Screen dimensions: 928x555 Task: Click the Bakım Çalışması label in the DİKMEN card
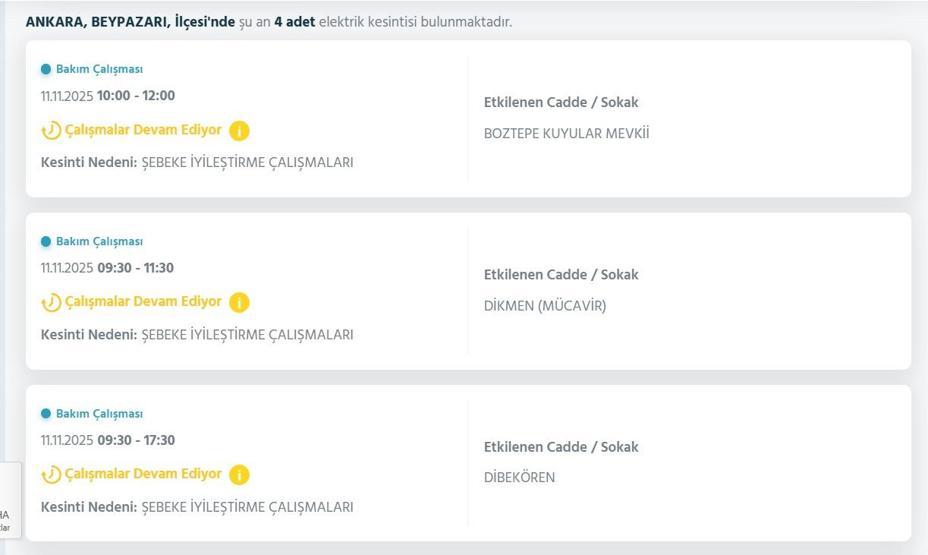pos(99,242)
